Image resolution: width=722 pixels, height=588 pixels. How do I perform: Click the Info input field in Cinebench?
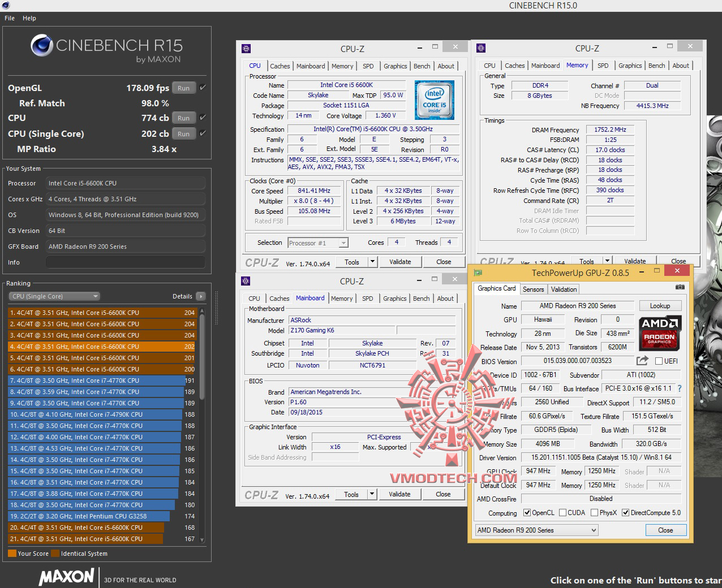click(x=126, y=262)
